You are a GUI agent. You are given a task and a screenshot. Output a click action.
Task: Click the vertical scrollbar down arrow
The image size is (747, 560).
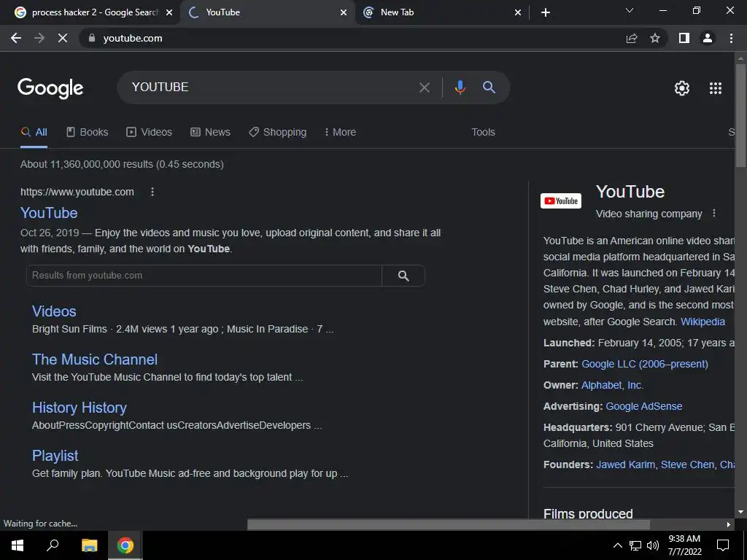pos(740,513)
